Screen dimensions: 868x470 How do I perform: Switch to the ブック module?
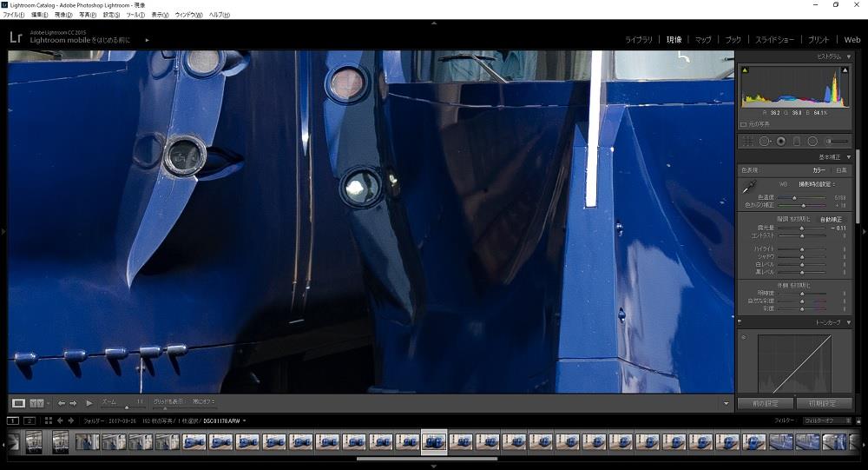(733, 40)
